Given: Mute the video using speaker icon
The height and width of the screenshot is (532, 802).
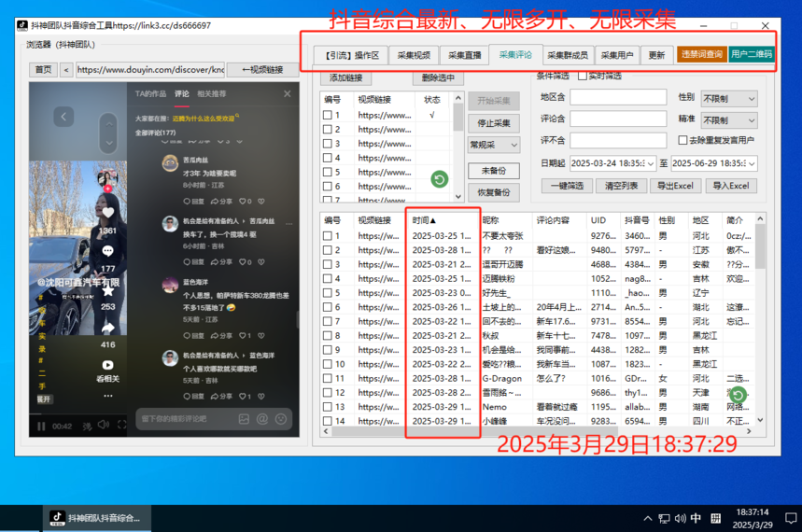Looking at the screenshot, I should click(x=104, y=425).
